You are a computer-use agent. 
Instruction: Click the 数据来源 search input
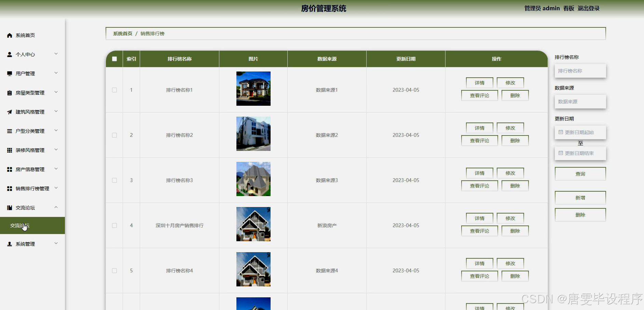tap(580, 102)
